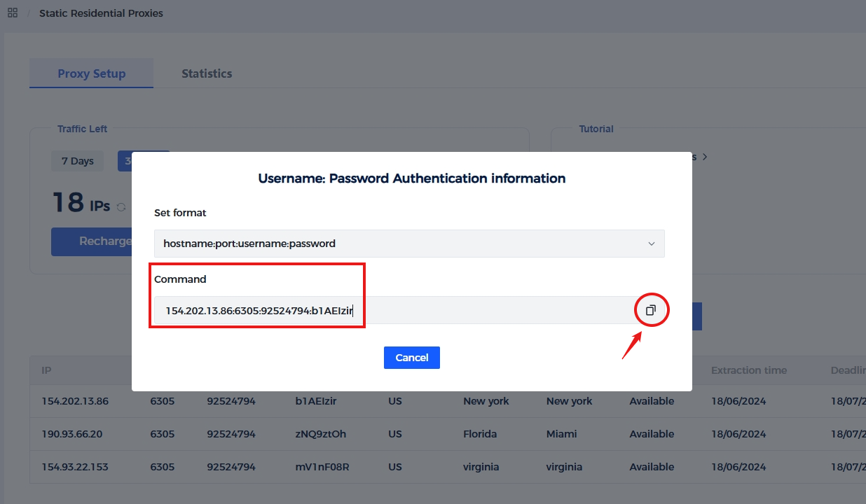Switch to the Statistics tab
The height and width of the screenshot is (504, 866).
(207, 73)
